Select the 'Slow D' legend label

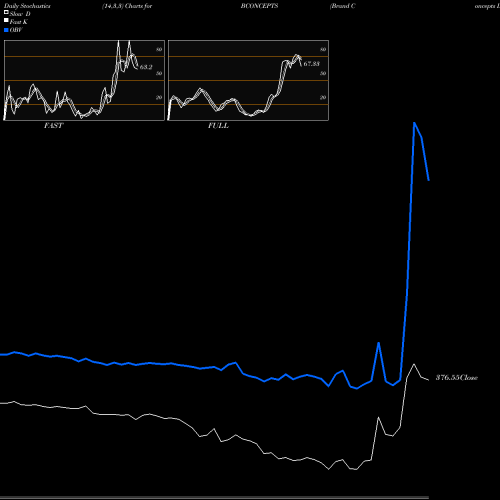coord(20,14)
